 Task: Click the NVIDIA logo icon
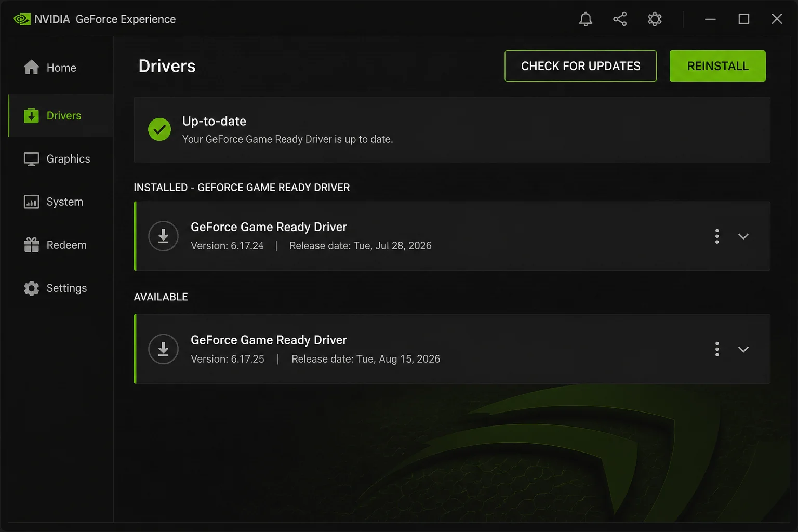(22, 19)
